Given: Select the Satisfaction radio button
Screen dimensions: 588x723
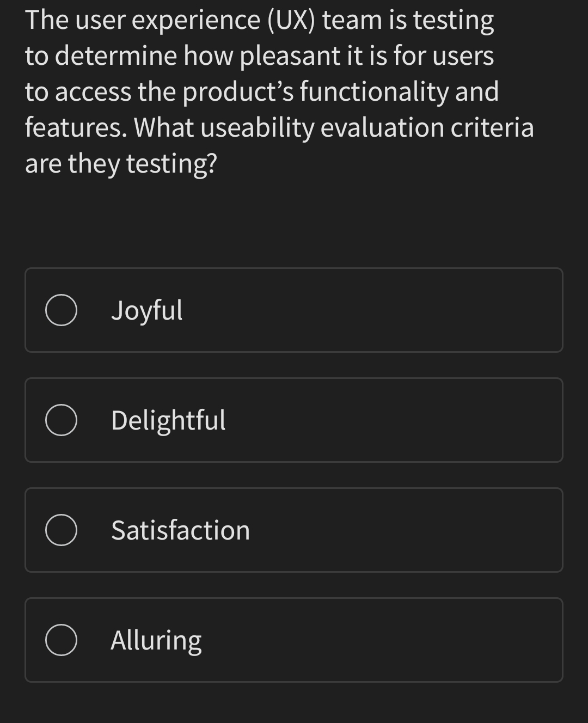Looking at the screenshot, I should pyautogui.click(x=62, y=530).
